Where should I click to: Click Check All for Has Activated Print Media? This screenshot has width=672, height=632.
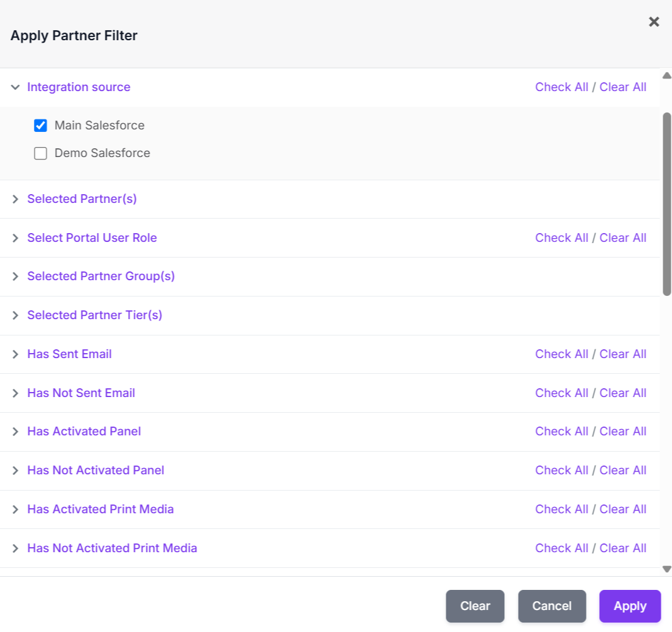pyautogui.click(x=561, y=509)
